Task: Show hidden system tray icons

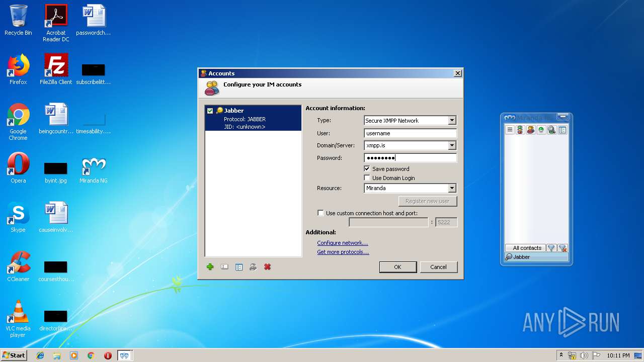Action: click(561, 355)
